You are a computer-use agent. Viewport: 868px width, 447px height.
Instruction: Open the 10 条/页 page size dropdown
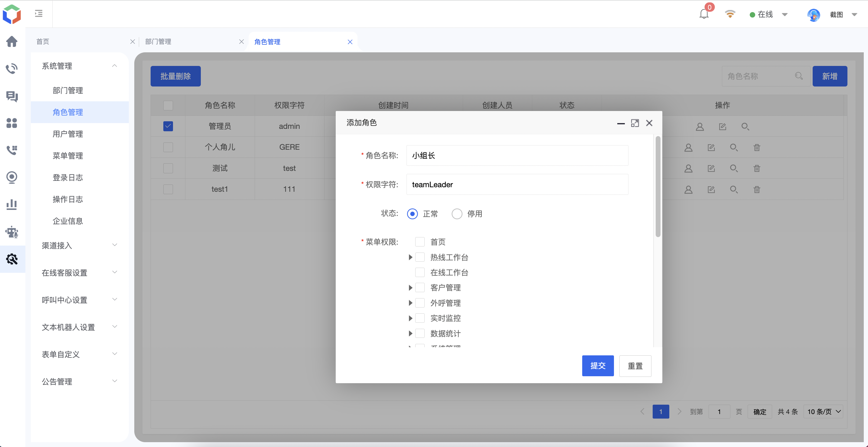point(824,412)
